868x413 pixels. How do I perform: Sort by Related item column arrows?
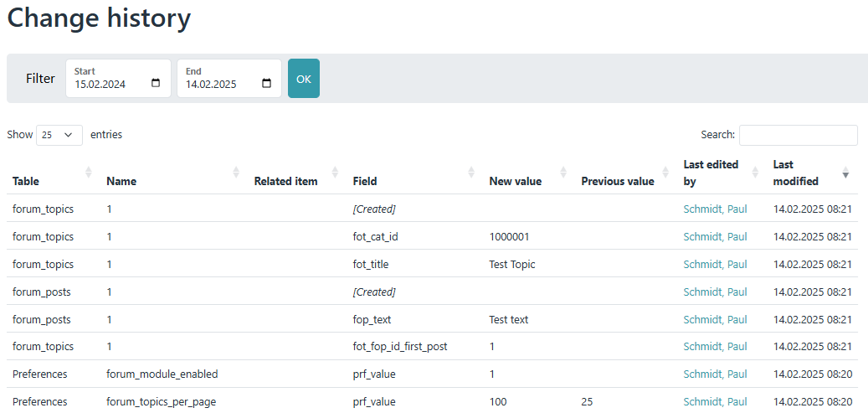coord(335,173)
